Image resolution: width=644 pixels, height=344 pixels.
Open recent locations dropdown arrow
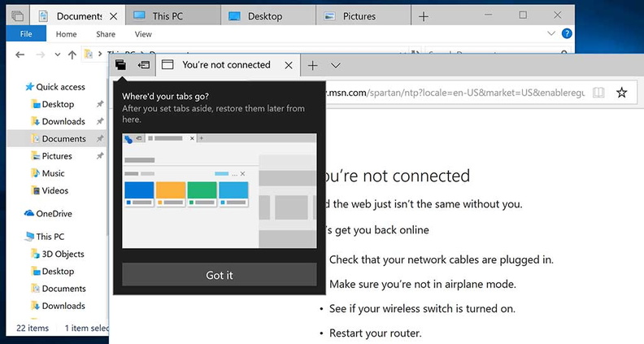tap(58, 54)
